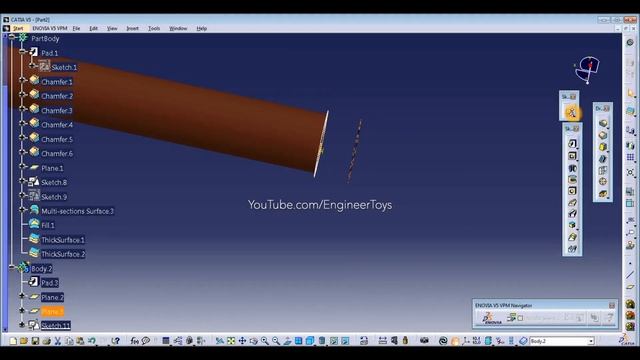This screenshot has height=360, width=640.
Task: Open the Tools menu
Action: [x=154, y=29]
